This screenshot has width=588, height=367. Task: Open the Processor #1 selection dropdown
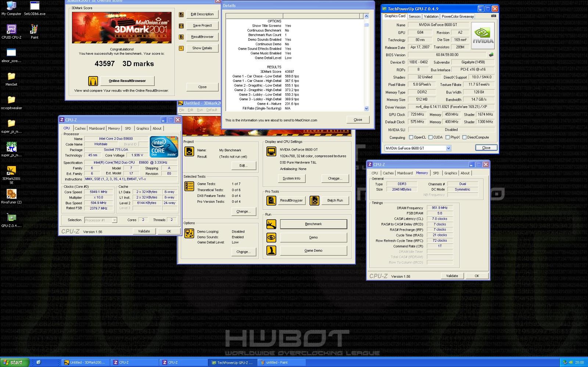click(114, 220)
